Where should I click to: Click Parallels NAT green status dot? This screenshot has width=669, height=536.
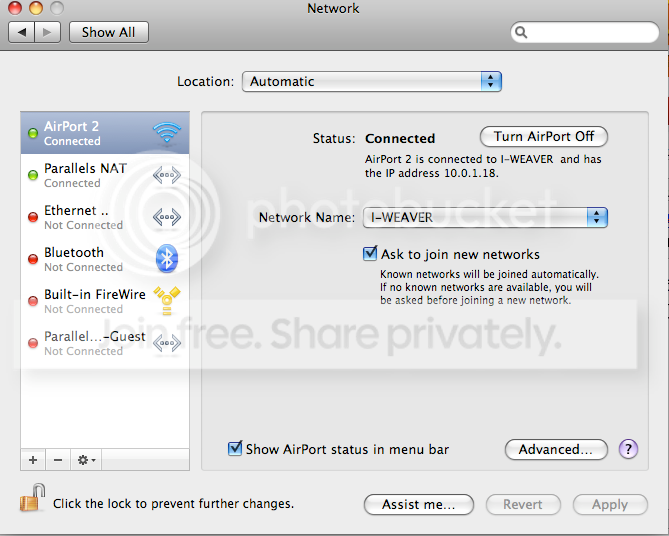(33, 175)
